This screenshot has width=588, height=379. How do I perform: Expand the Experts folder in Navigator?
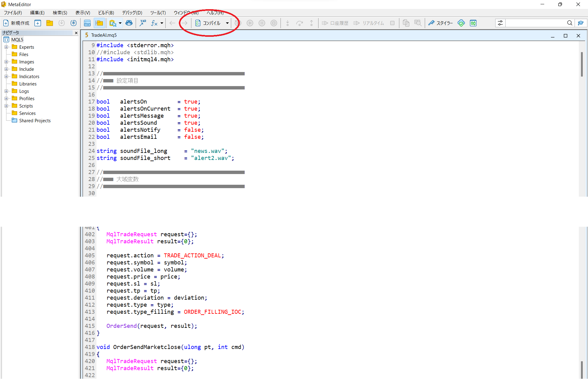coord(6,47)
